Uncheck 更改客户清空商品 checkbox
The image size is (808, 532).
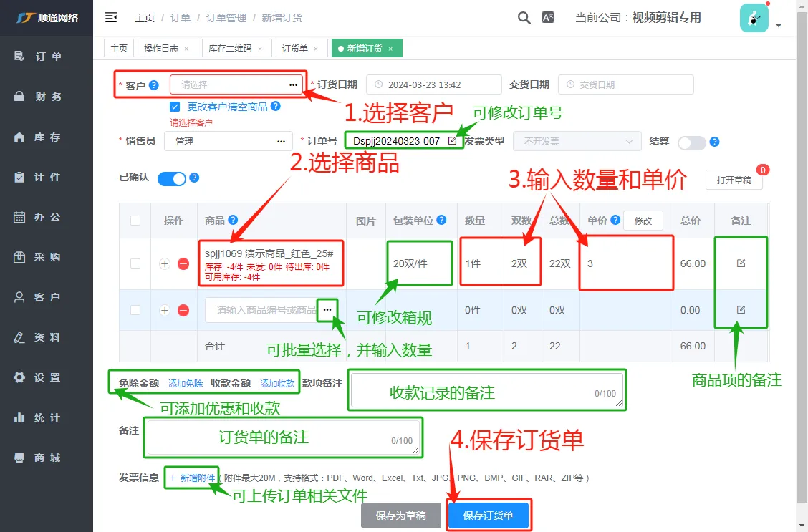click(175, 107)
